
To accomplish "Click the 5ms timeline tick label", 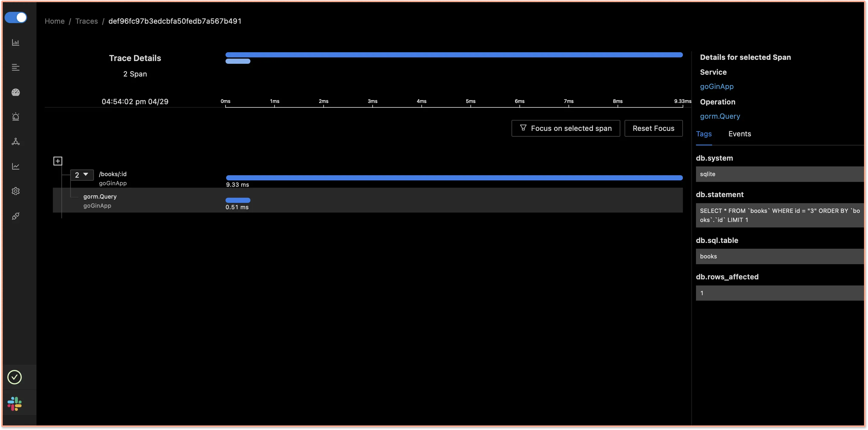I will (x=470, y=101).
